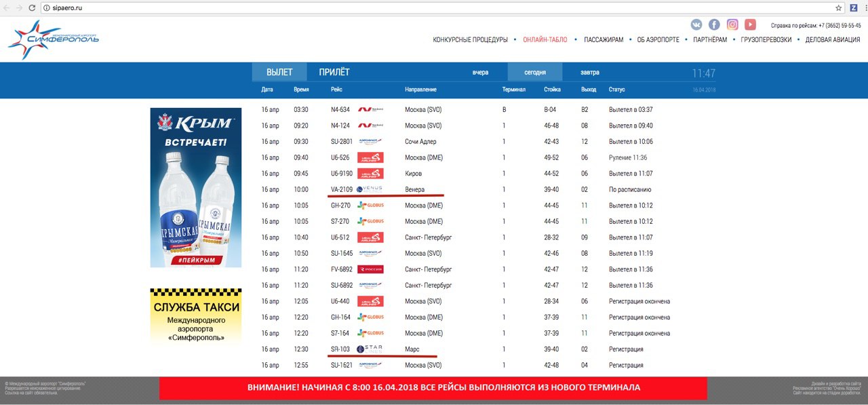Open the Facebook icon in header
Screen dimensions: 868x405
714,24
